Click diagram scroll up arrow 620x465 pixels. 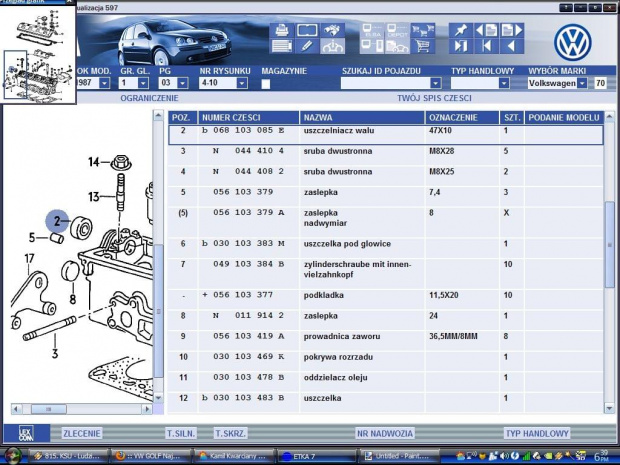tap(158, 115)
